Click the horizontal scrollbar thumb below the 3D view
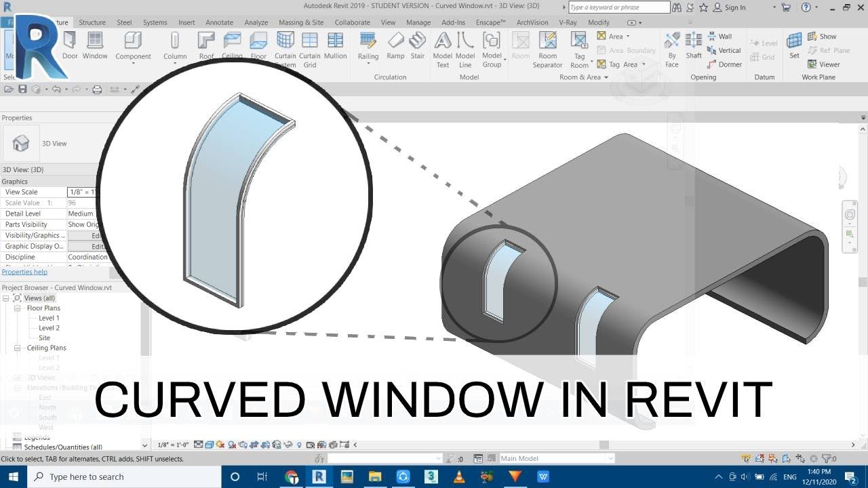Screen dimensions: 868x488 point(604,445)
